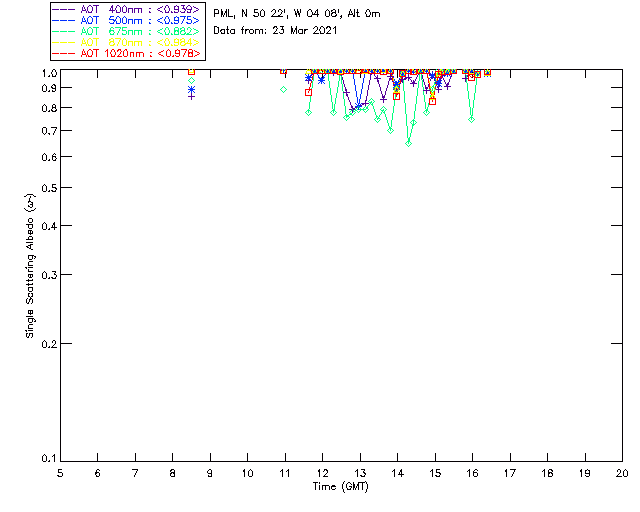The image size is (640, 512).
Task: Click the AOT 500nm blue legend entry
Action: pos(127,20)
